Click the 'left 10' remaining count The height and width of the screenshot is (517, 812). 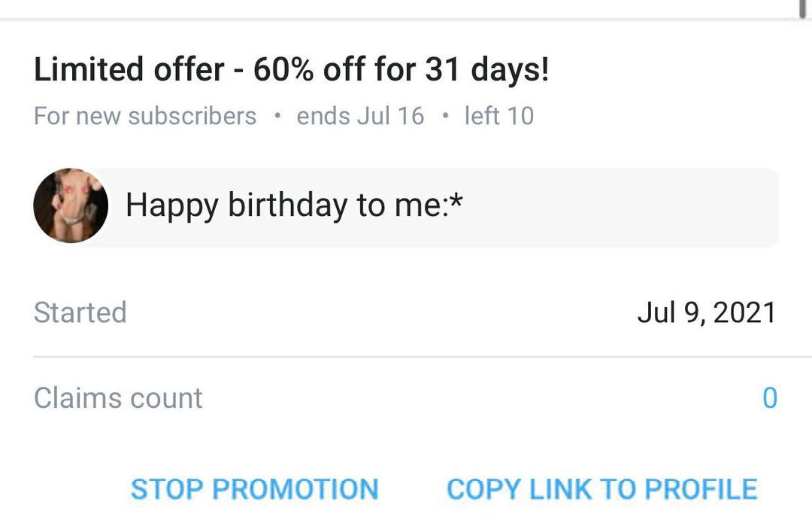(498, 116)
